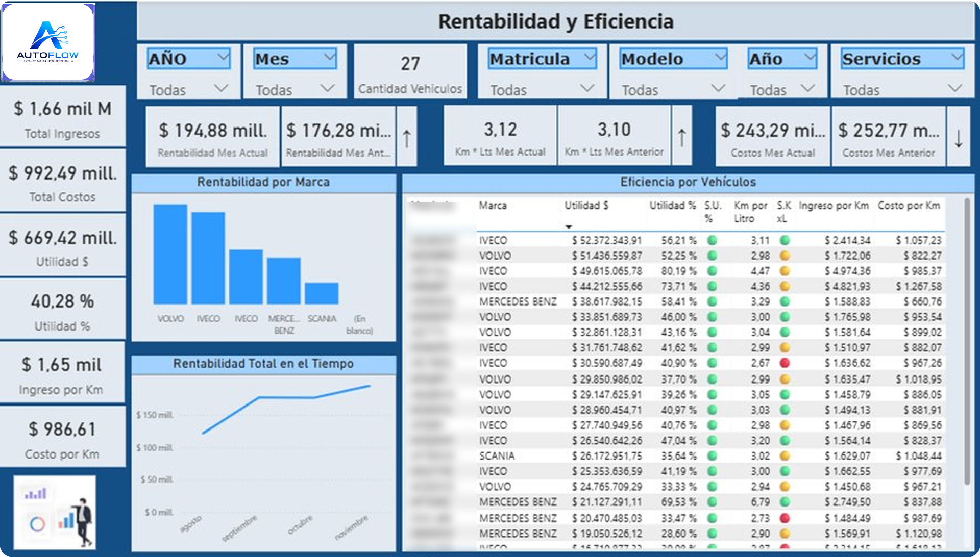Viewport: 980px width, 557px height.
Task: Click the Km por Lts up arrow indicator
Action: (x=682, y=137)
